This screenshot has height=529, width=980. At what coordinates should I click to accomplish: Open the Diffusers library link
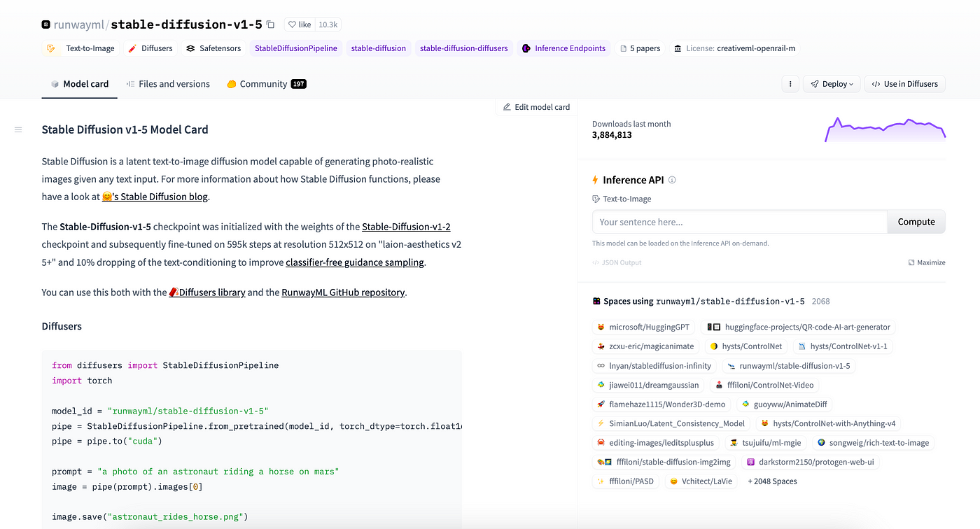click(x=207, y=292)
